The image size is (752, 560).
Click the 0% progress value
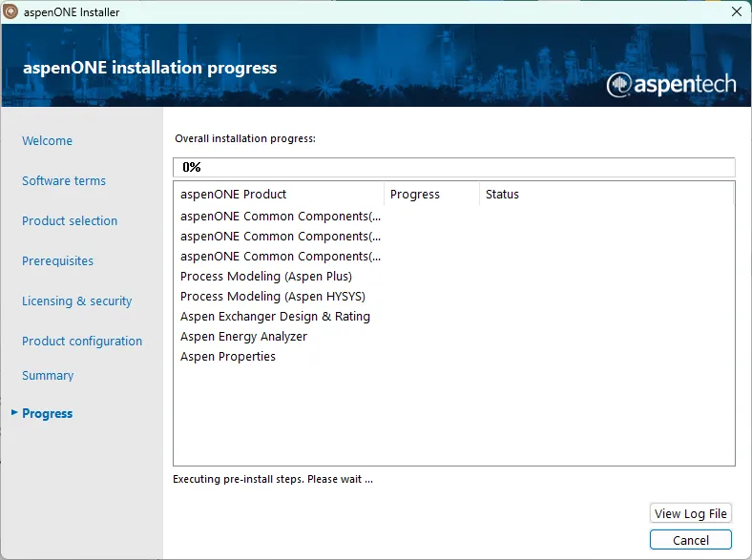click(192, 167)
